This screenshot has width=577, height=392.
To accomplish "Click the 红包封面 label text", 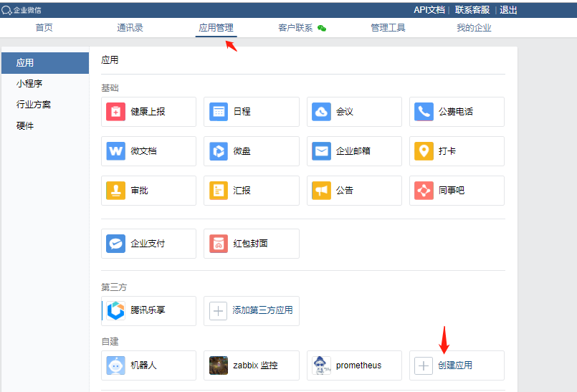I will coord(250,243).
